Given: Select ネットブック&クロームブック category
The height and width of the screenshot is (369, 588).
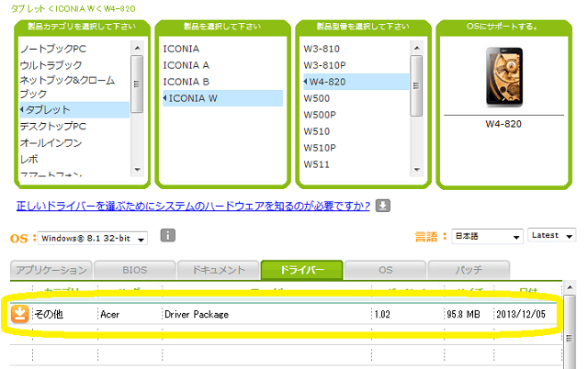Looking at the screenshot, I should click(67, 86).
